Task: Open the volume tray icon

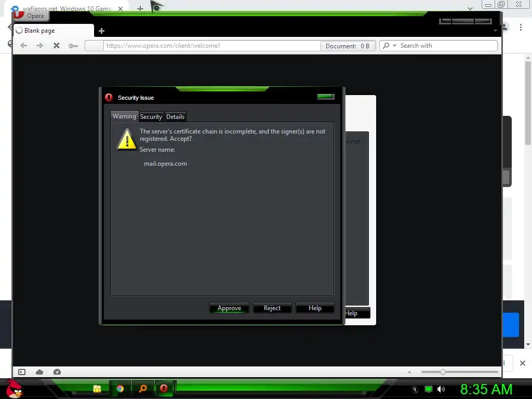Action: click(x=441, y=389)
